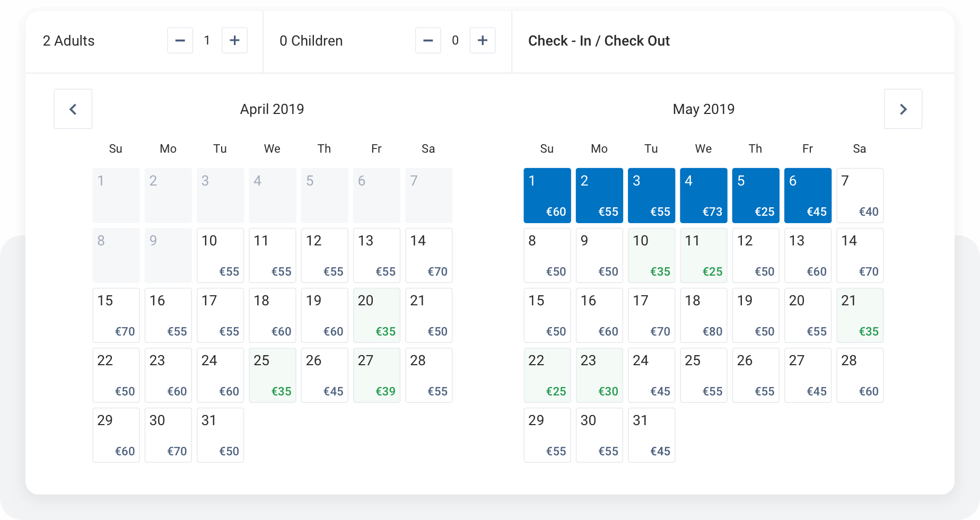Pick May 11 priced at €25
The image size is (980, 520).
click(x=704, y=255)
